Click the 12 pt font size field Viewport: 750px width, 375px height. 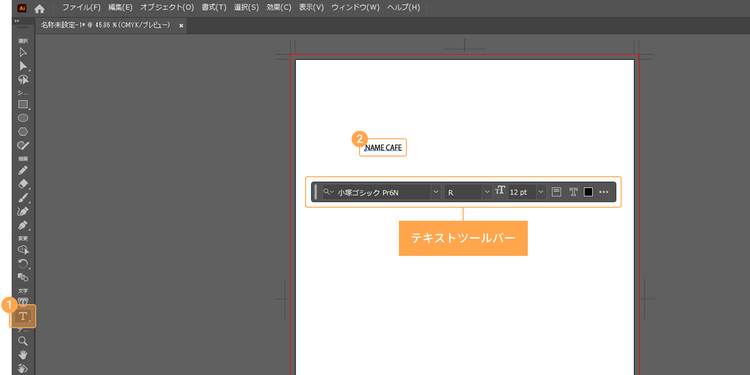[522, 192]
